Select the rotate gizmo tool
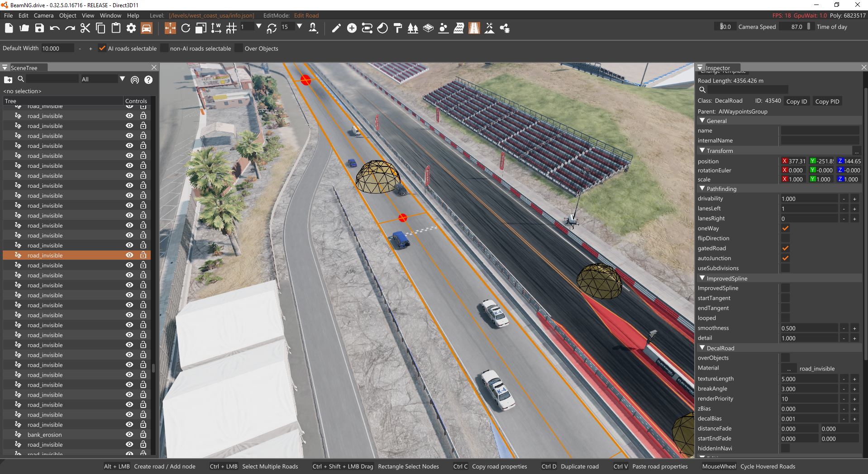Screen dimensions: 868x474 pyautogui.click(x=186, y=28)
